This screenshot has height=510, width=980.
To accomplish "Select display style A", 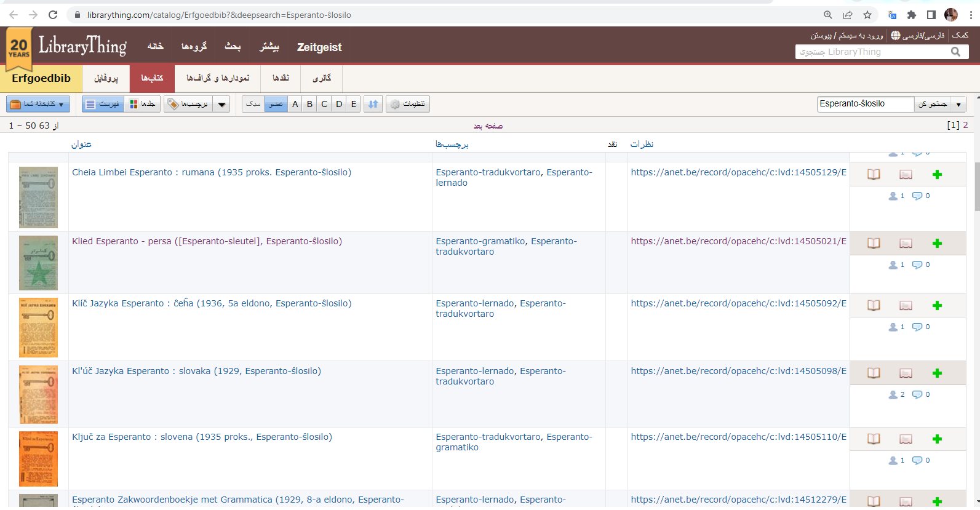I will coord(295,104).
